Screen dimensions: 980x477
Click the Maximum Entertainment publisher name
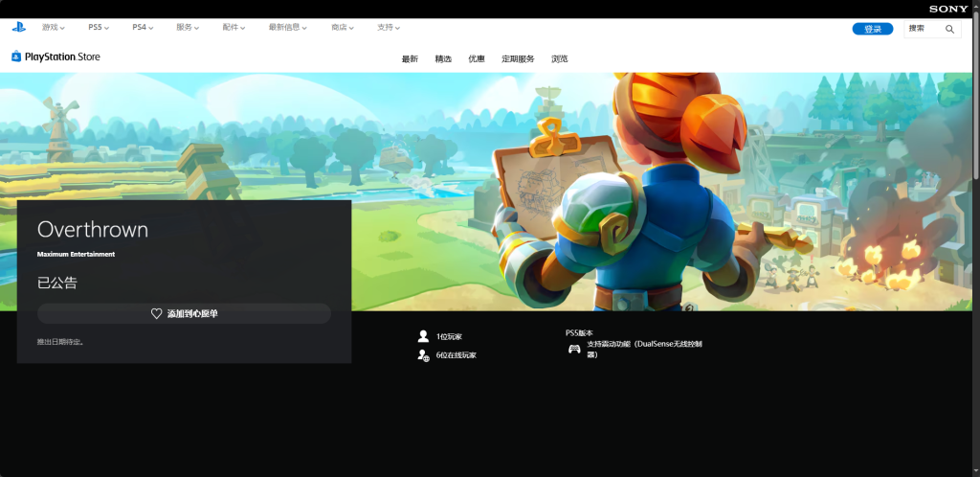[x=76, y=255]
